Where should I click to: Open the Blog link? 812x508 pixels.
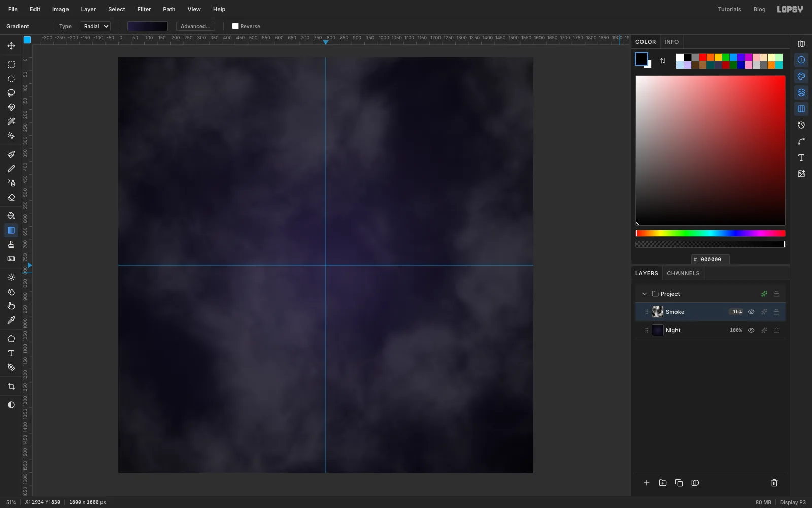click(759, 9)
